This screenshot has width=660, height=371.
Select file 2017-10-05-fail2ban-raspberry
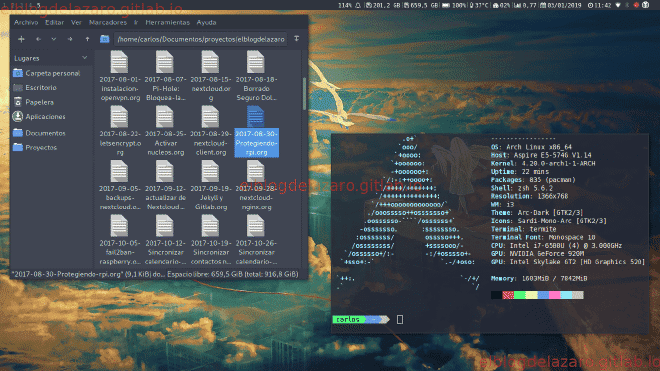pos(120,240)
